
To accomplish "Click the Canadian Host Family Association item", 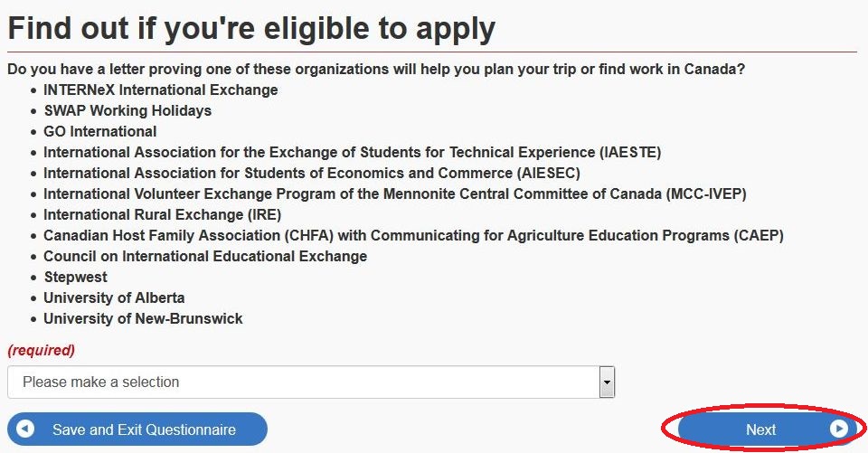I will pyautogui.click(x=413, y=235).
